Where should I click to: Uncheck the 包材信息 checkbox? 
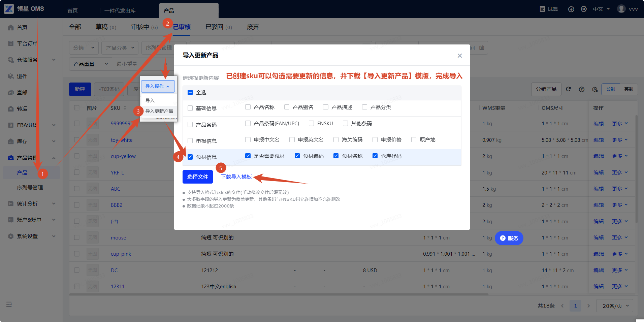tap(190, 157)
